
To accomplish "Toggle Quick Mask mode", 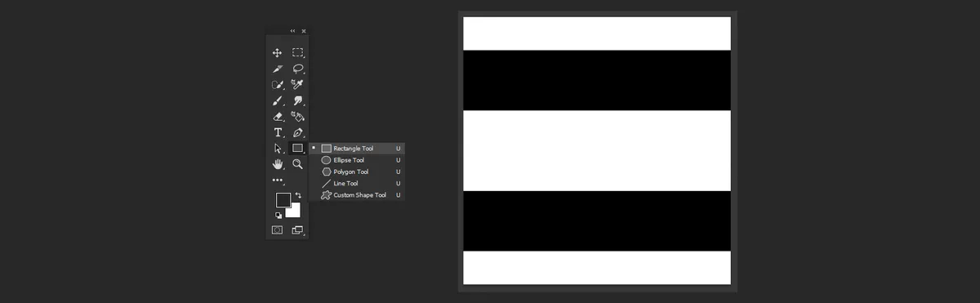I will 278,230.
